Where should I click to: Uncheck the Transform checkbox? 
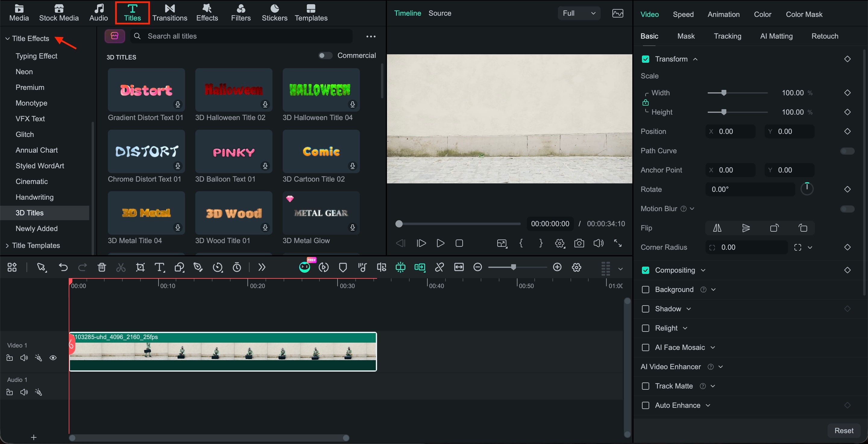645,59
